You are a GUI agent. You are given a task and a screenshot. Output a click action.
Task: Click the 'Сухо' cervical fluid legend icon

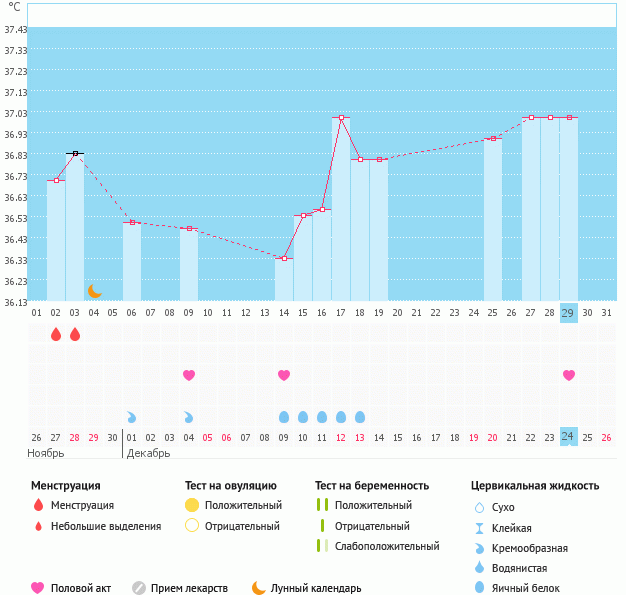coord(479,508)
